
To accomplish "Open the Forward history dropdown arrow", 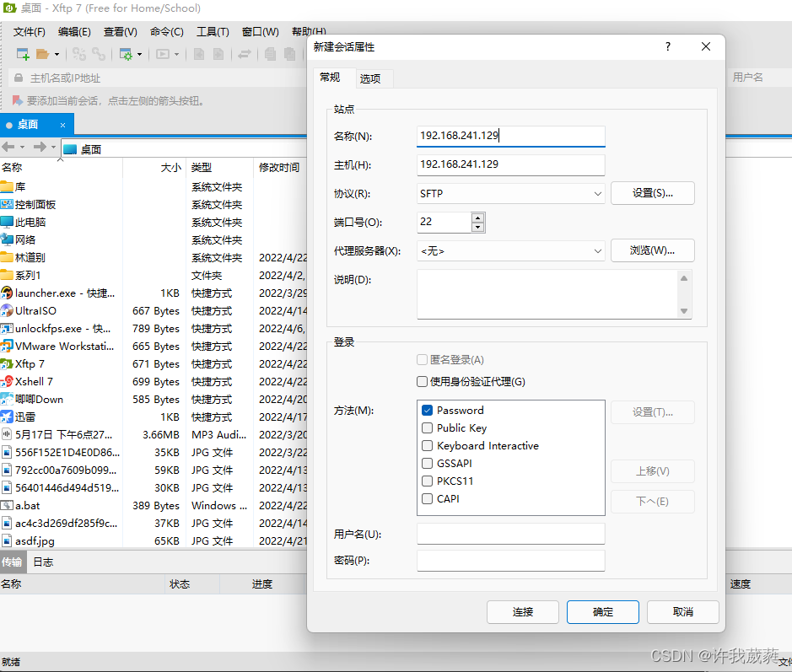I will (53, 147).
